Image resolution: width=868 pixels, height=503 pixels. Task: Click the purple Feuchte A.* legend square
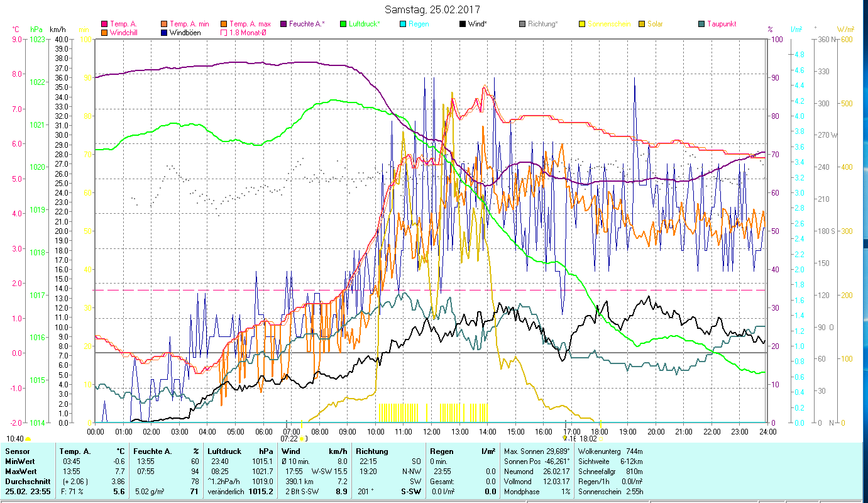coord(283,24)
